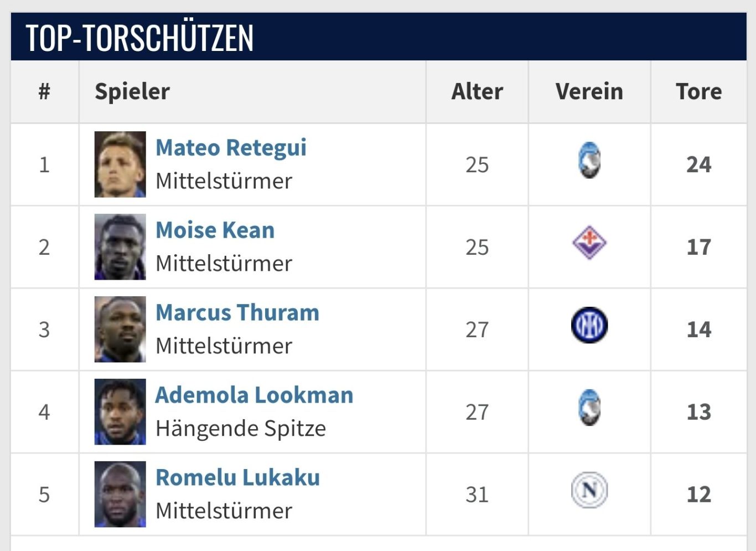Click Atalanta club crest in Retegui row
Screen dimensions: 756x551
point(589,161)
